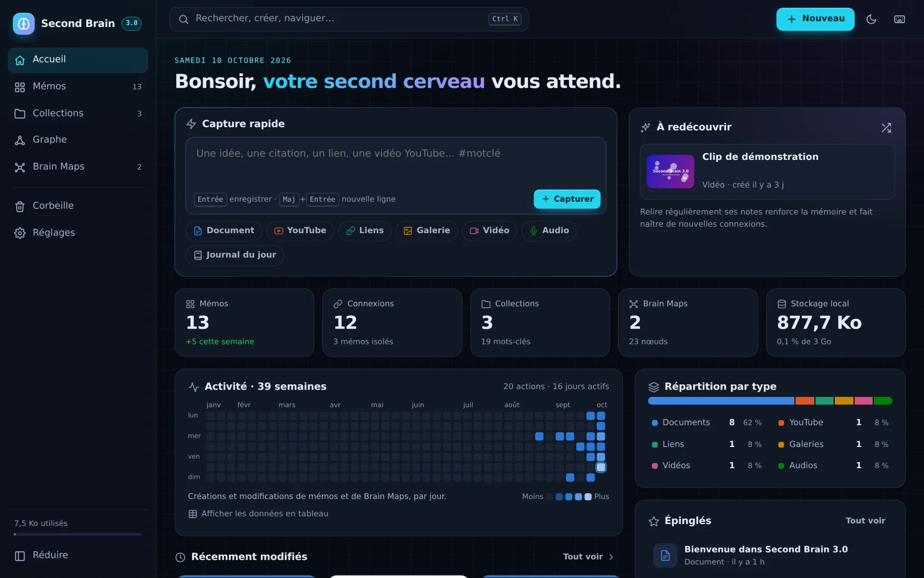Click blue Documents segment in type bar

coord(721,401)
